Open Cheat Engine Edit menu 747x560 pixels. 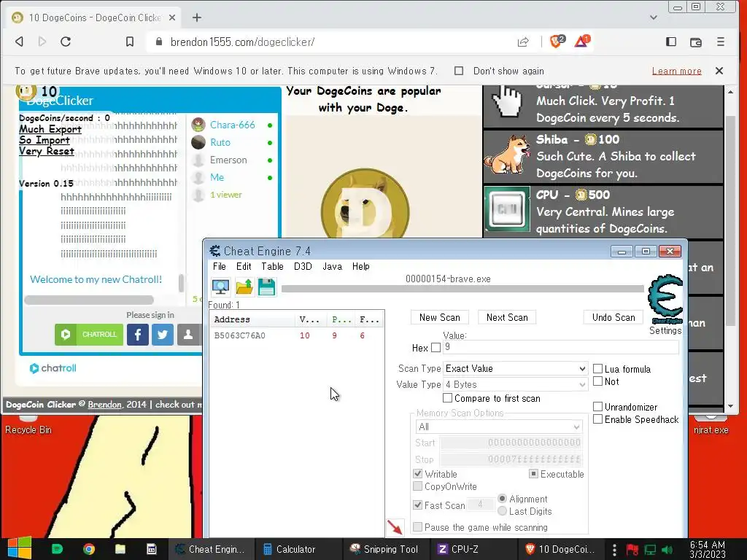coord(244,266)
